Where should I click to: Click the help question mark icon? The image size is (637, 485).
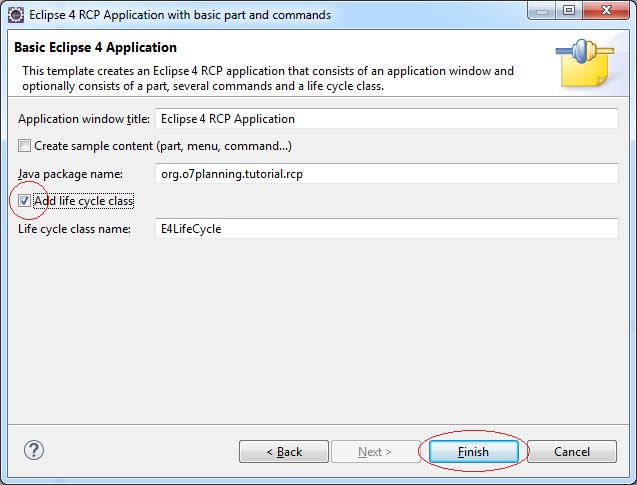pos(34,450)
